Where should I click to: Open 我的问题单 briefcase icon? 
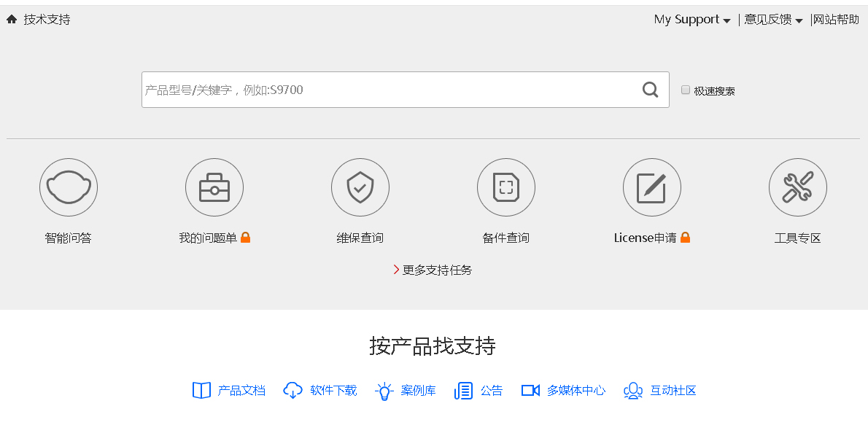pyautogui.click(x=214, y=187)
